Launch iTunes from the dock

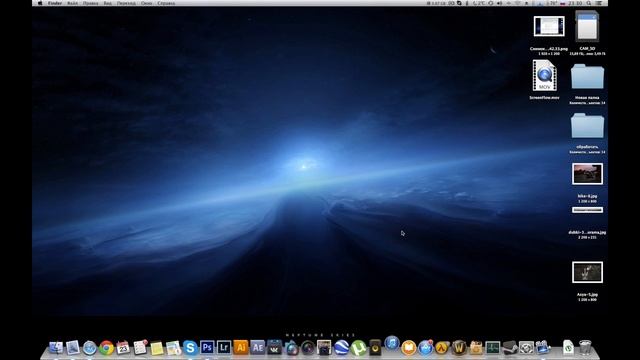tap(392, 343)
